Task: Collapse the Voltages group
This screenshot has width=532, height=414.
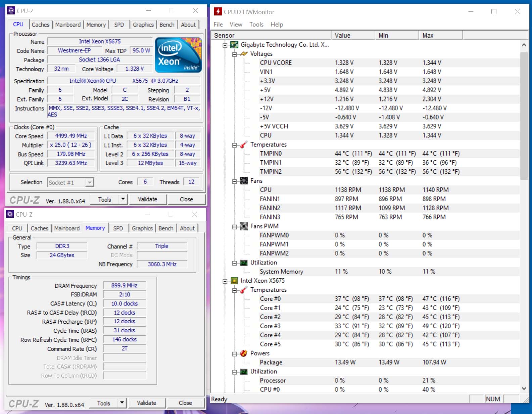Action: coord(234,54)
